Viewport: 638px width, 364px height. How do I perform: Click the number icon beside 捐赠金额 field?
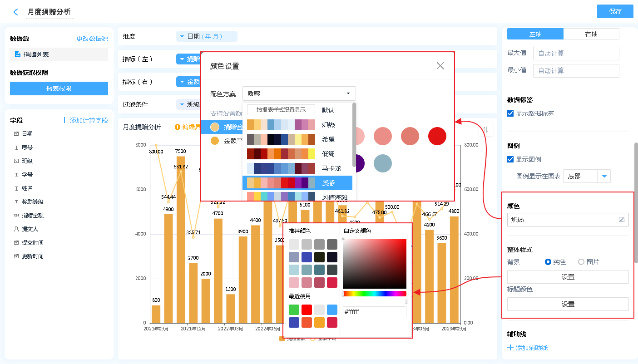(16, 216)
